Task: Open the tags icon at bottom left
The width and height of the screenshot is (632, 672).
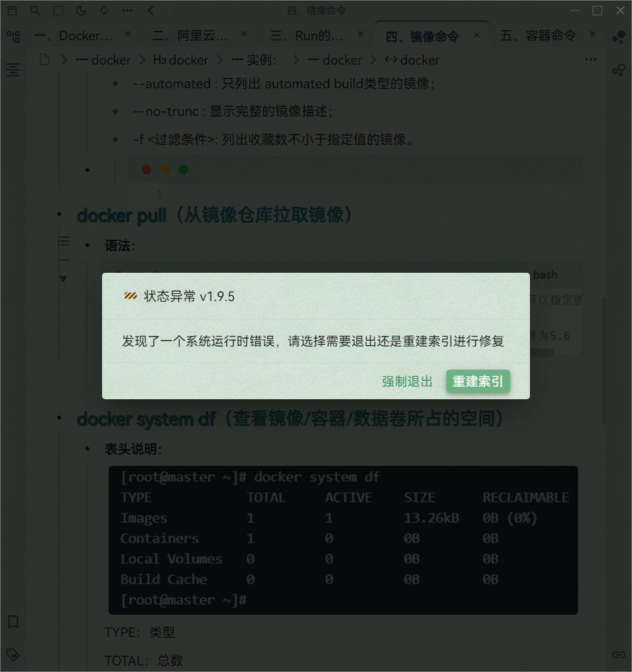Action: [13, 655]
